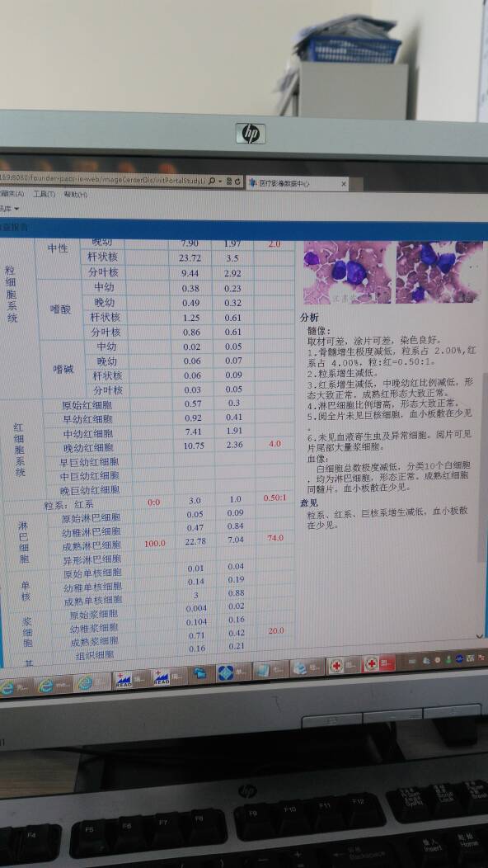Open the address bar history dropdown arrow

click(219, 181)
